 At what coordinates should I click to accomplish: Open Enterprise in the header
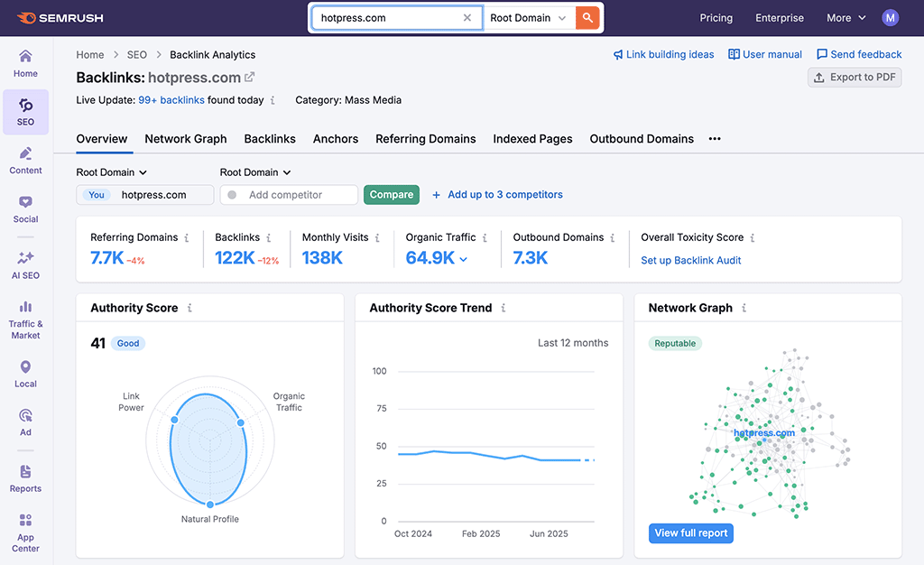click(x=780, y=18)
